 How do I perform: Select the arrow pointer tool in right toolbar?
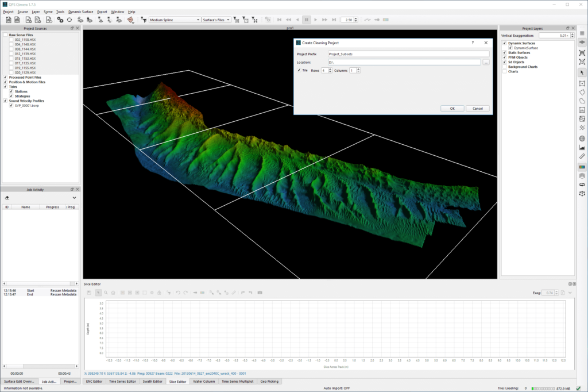tap(582, 72)
